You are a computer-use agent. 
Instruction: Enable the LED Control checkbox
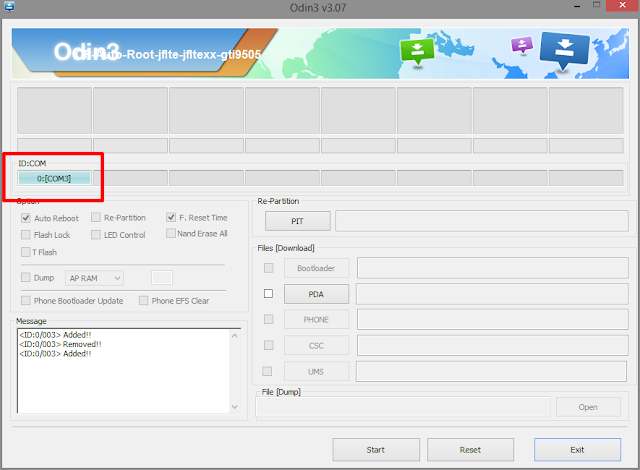pyautogui.click(x=96, y=235)
